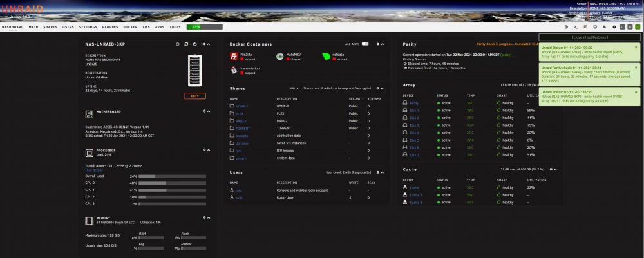Open the SETTINGS menu tab
Viewport: 644px width, 258px height.
coord(88,27)
